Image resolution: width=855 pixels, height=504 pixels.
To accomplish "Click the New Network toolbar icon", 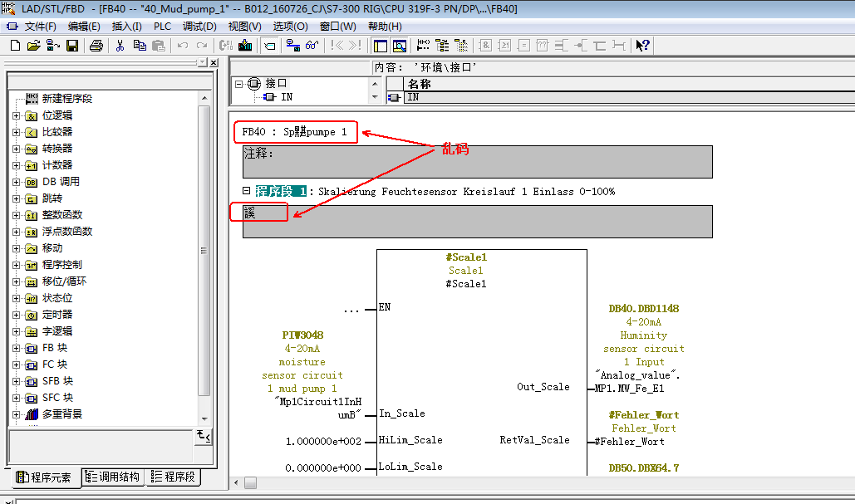I will [421, 46].
